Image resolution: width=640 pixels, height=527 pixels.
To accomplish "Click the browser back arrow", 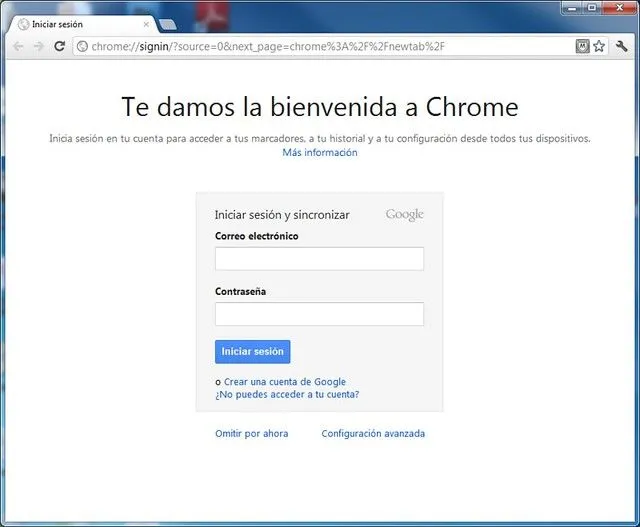I will pyautogui.click(x=18, y=47).
